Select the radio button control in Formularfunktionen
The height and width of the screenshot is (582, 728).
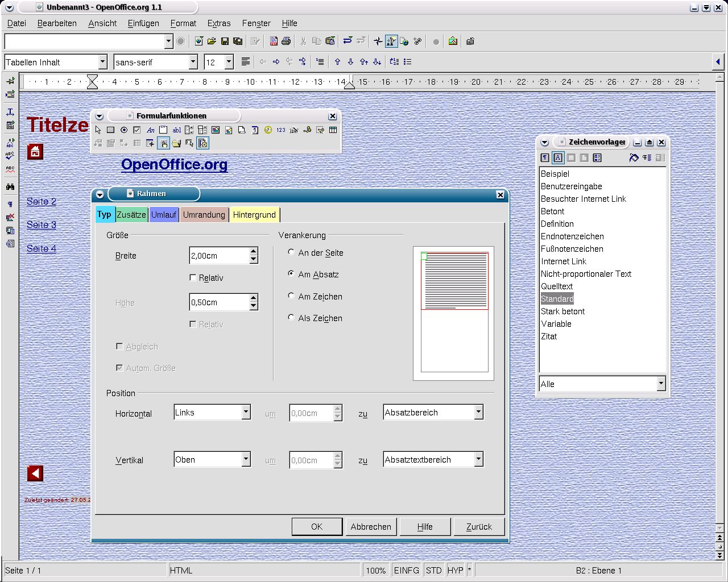point(124,130)
